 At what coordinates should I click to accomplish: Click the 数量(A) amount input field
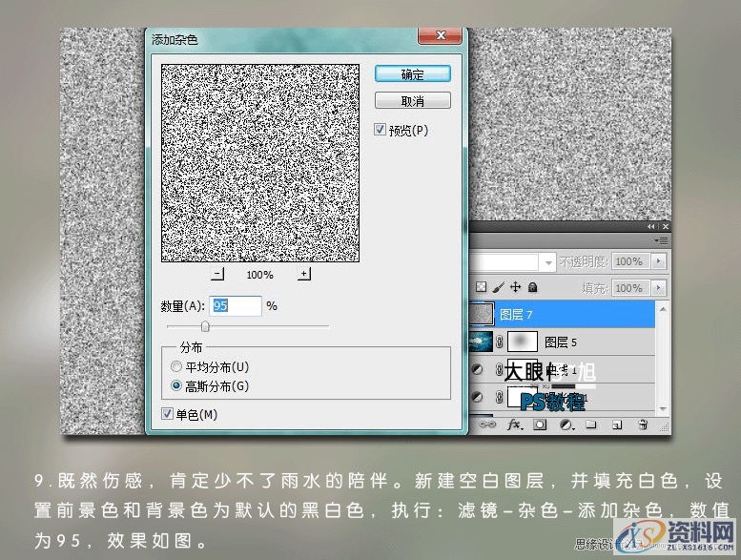pyautogui.click(x=236, y=305)
